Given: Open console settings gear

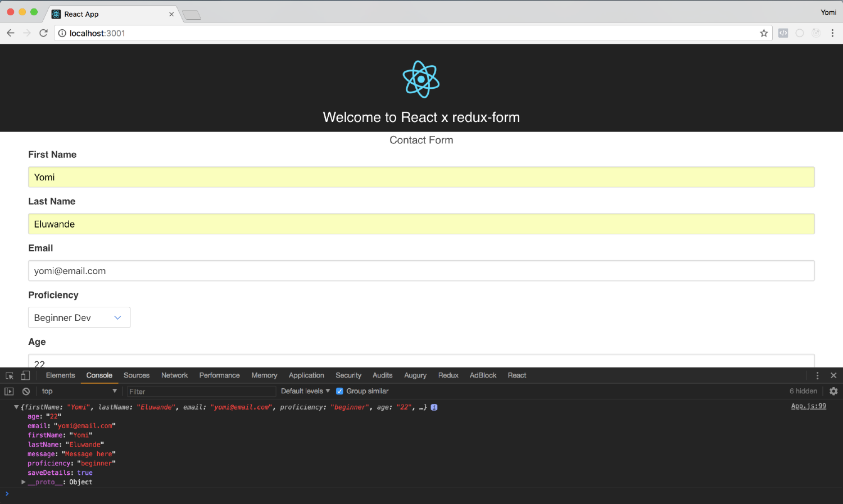Looking at the screenshot, I should click(833, 391).
